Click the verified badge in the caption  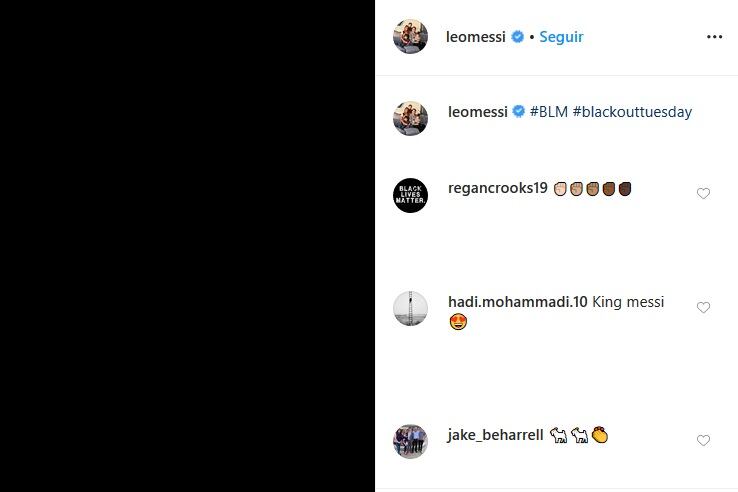(x=518, y=112)
